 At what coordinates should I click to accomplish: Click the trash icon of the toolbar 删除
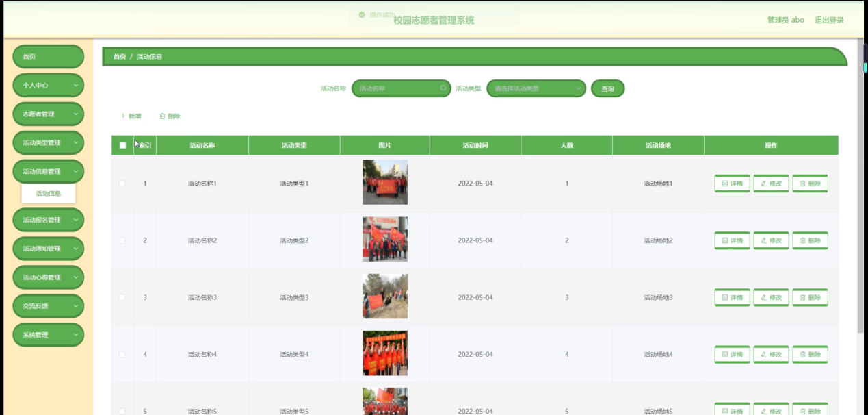click(162, 116)
